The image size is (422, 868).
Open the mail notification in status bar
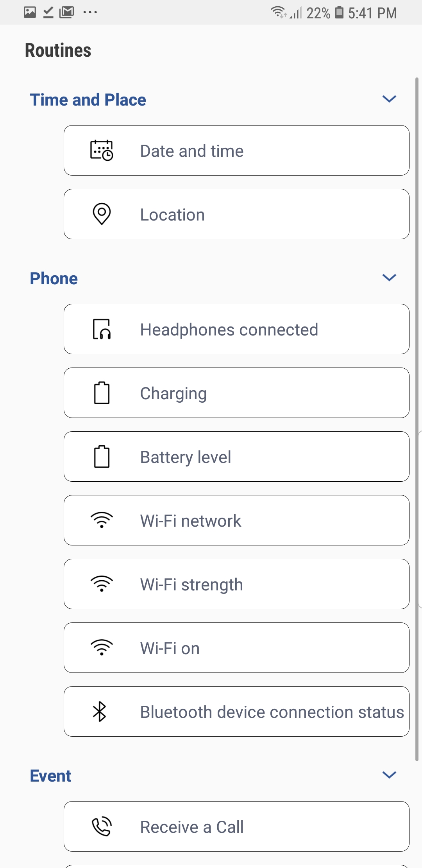[x=67, y=13]
